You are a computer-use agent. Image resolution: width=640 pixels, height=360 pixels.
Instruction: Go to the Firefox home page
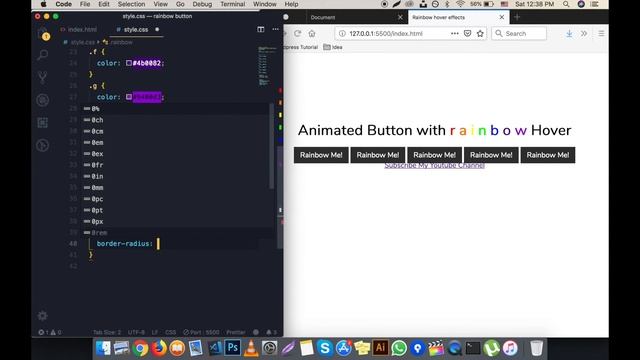(312, 33)
